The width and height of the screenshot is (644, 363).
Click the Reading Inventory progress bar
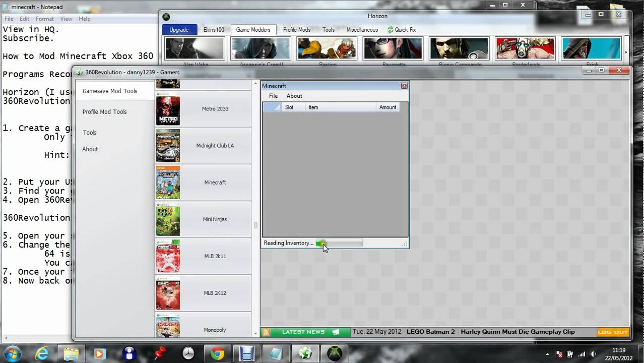tap(339, 243)
